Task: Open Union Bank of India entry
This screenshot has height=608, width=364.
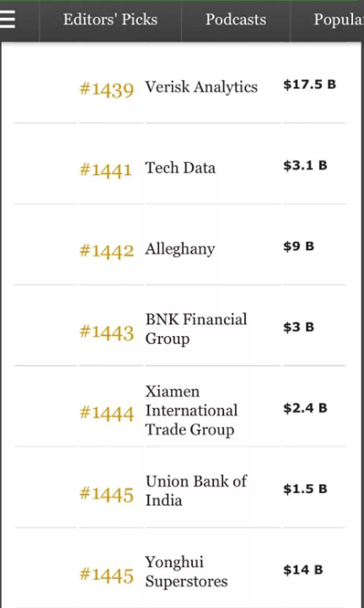Action: 196,491
